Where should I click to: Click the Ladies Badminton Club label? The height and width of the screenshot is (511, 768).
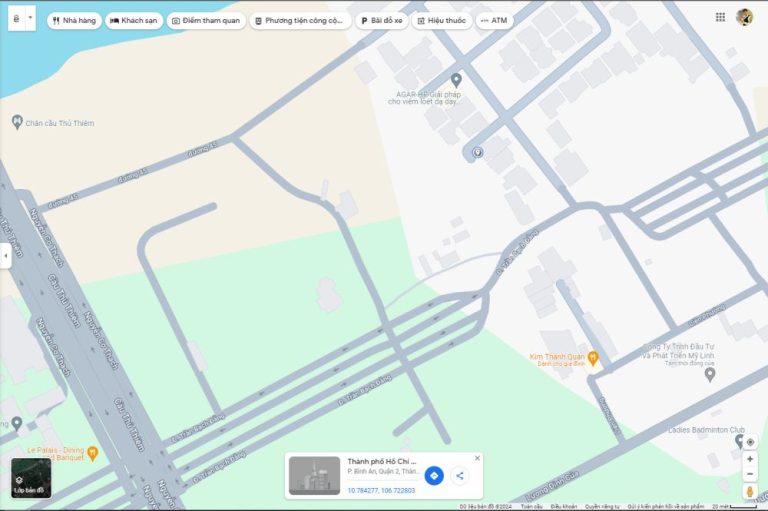(706, 430)
